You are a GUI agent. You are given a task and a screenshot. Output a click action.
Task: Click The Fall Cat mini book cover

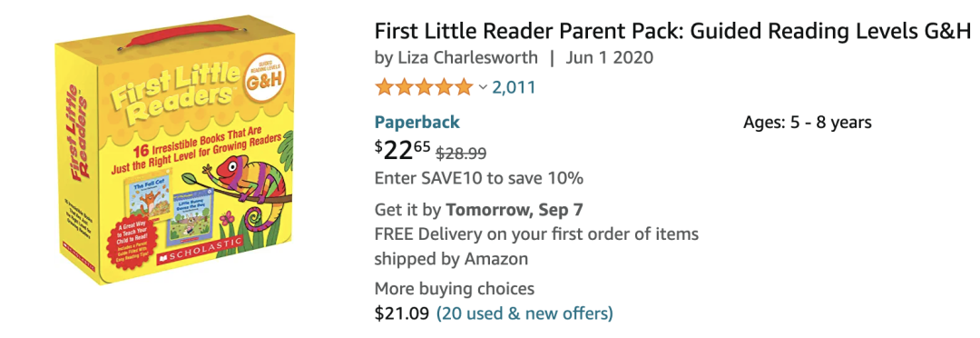coord(145,200)
